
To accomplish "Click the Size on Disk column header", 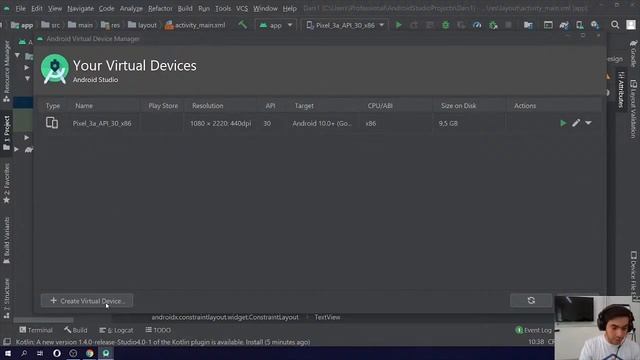I will pos(458,106).
